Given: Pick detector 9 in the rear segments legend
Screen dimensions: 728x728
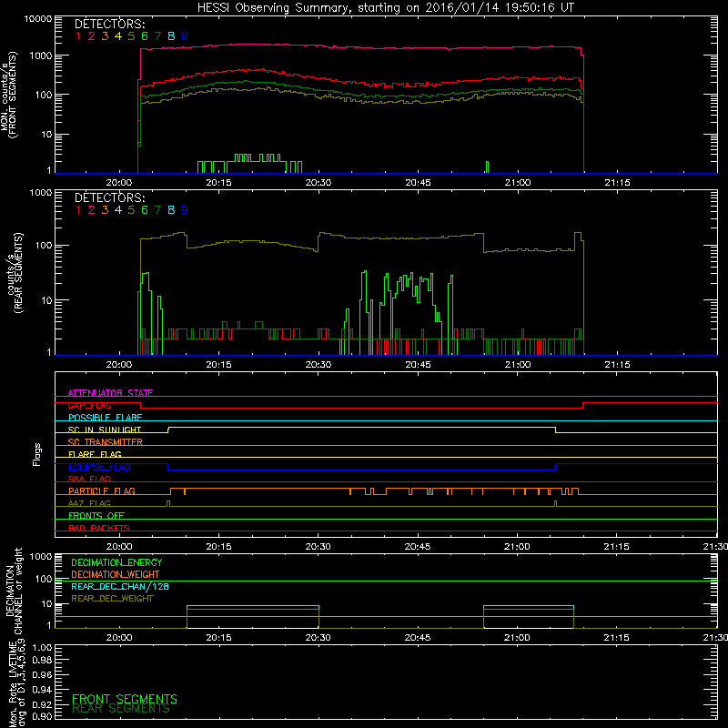Looking at the screenshot, I should pos(185,210).
